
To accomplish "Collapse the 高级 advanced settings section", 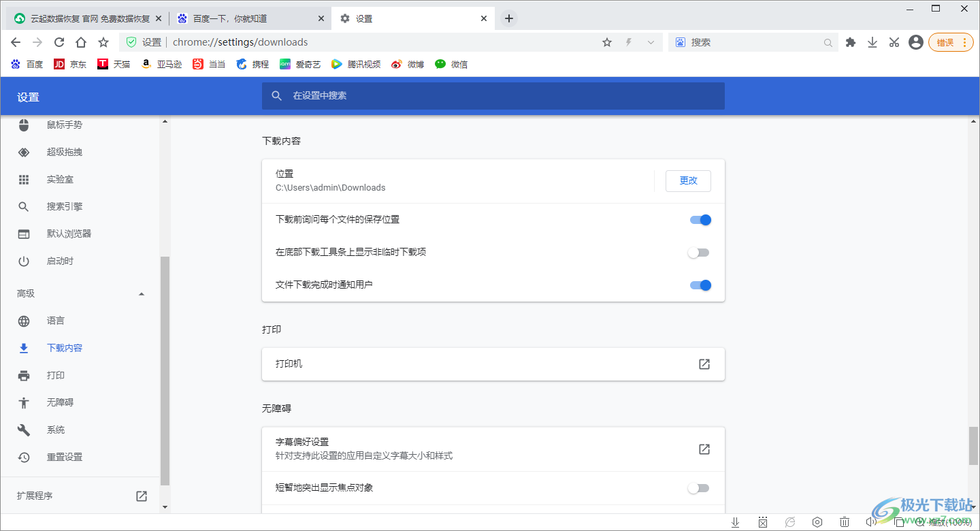I will click(x=141, y=293).
